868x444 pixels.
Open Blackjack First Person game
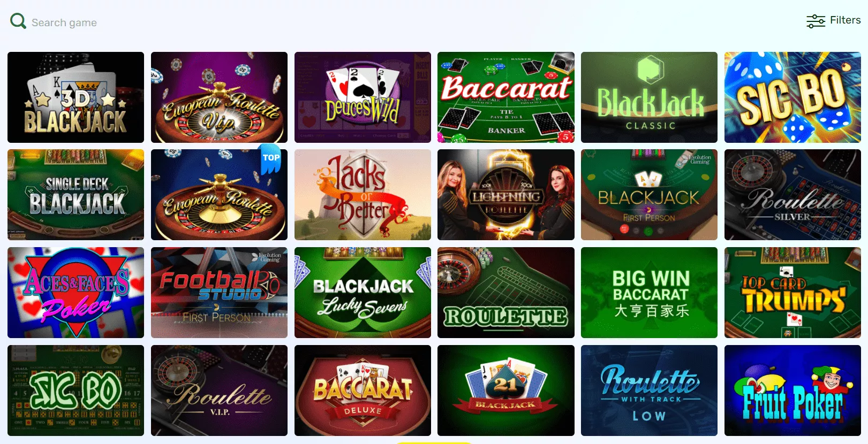(649, 195)
